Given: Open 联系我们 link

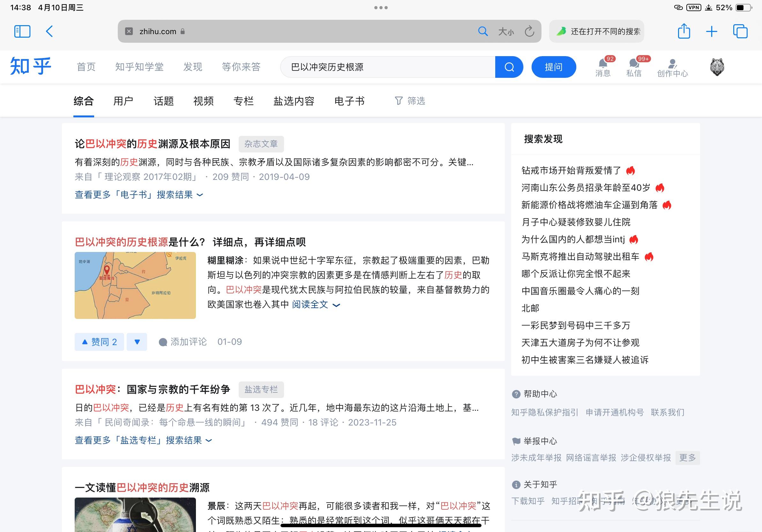Looking at the screenshot, I should 668,413.
